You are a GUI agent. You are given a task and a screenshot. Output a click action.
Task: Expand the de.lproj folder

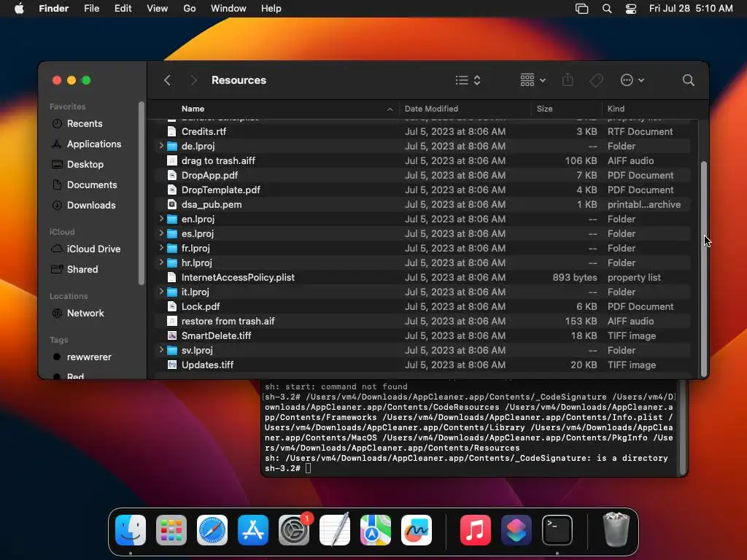pos(161,146)
